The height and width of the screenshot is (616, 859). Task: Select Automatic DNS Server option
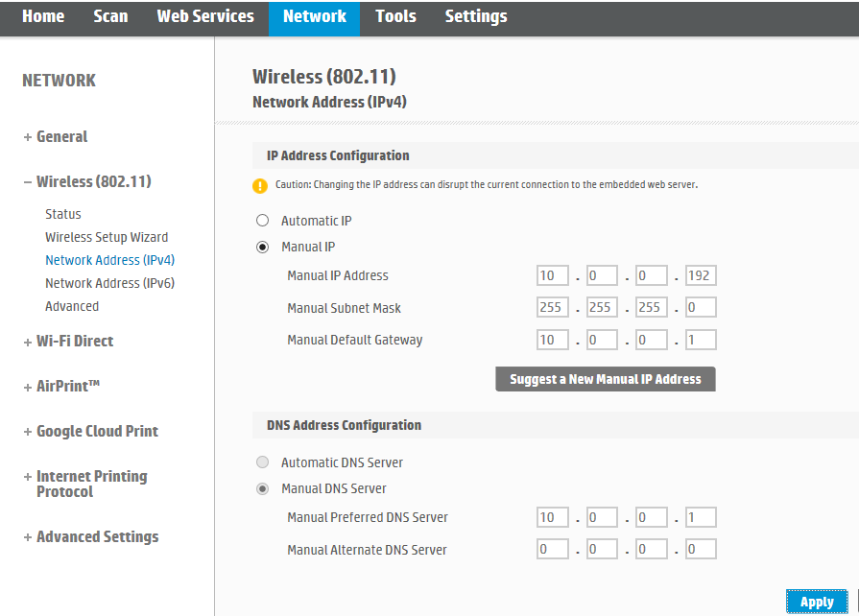[x=262, y=462]
